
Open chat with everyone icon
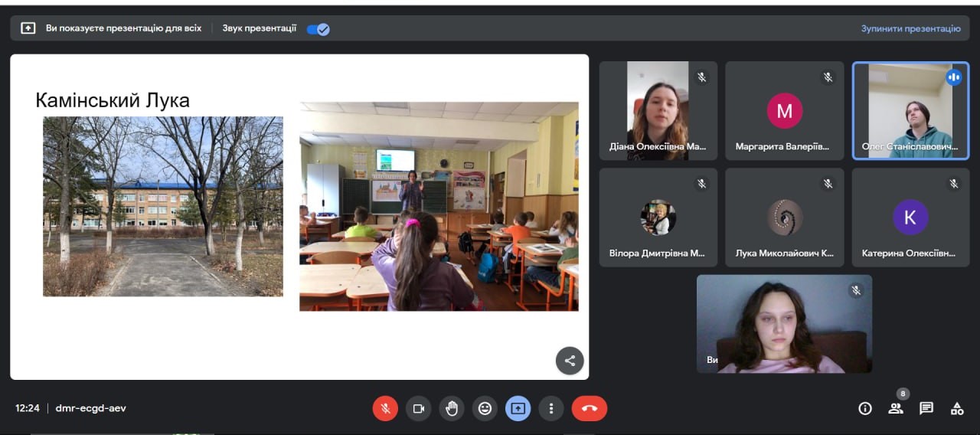click(926, 408)
